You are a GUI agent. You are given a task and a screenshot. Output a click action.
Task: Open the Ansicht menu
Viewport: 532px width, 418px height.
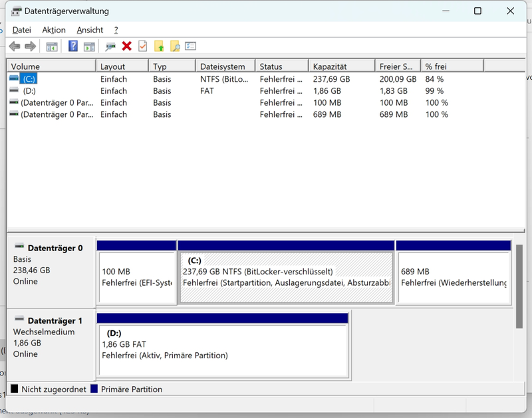click(x=90, y=30)
